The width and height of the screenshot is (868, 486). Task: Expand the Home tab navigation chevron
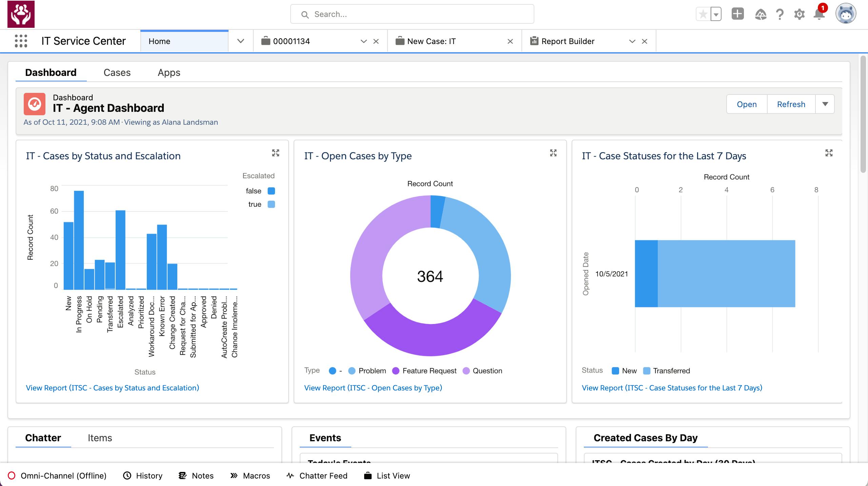tap(240, 41)
